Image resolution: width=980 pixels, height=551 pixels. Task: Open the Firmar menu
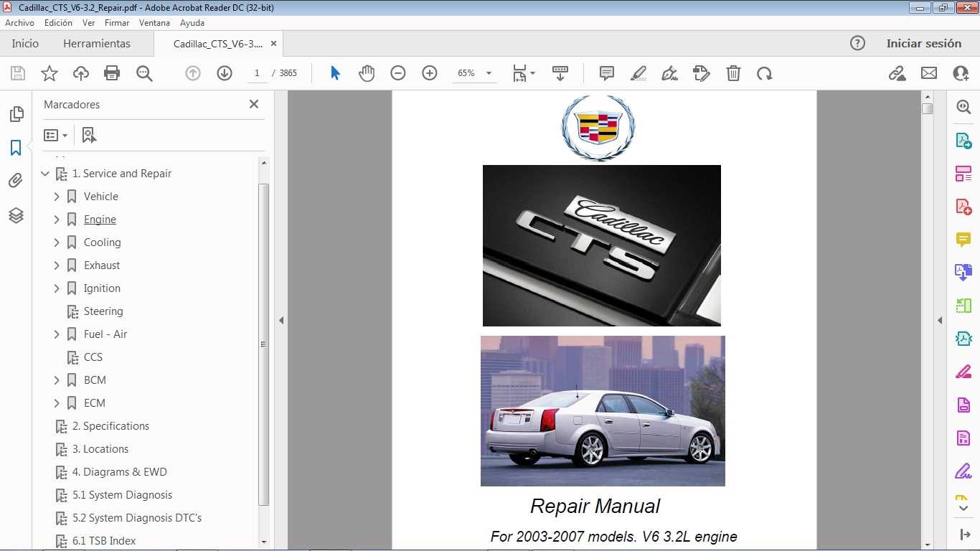[x=117, y=23]
